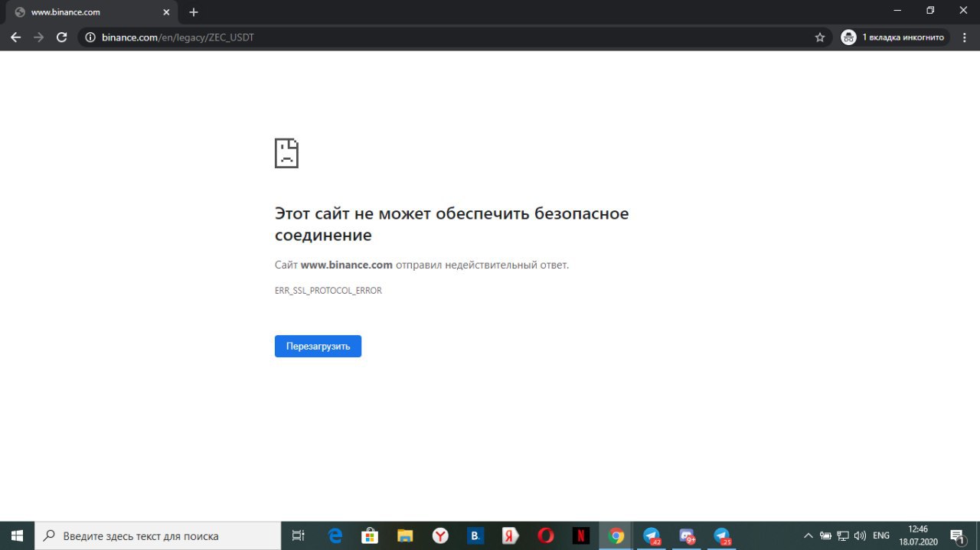Open Task View on taskbar
The width and height of the screenshot is (980, 550).
[x=299, y=535]
